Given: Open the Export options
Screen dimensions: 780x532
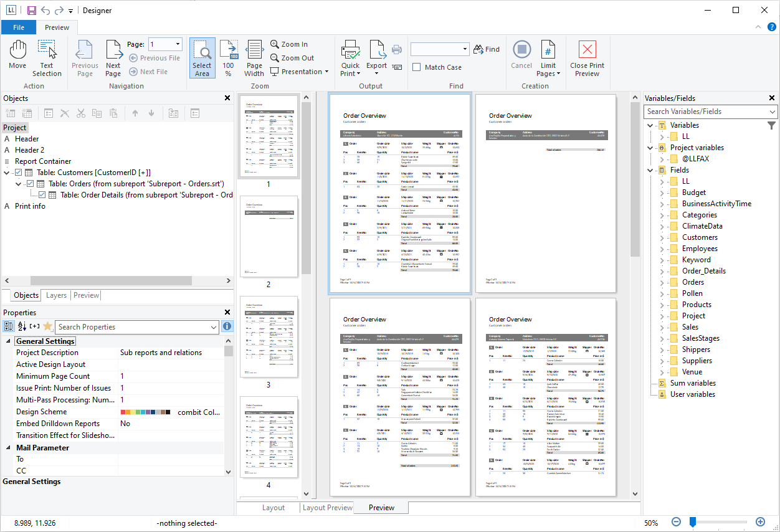Looking at the screenshot, I should coord(376,58).
